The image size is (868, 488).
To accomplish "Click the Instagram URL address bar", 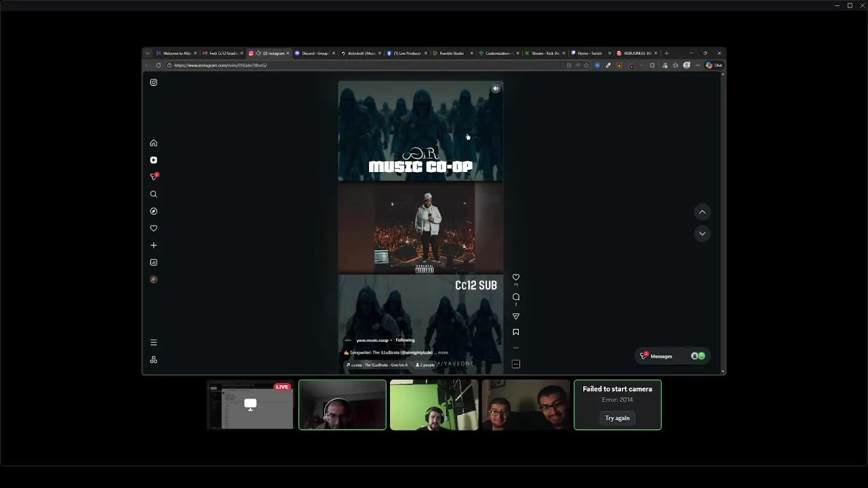I will click(366, 65).
